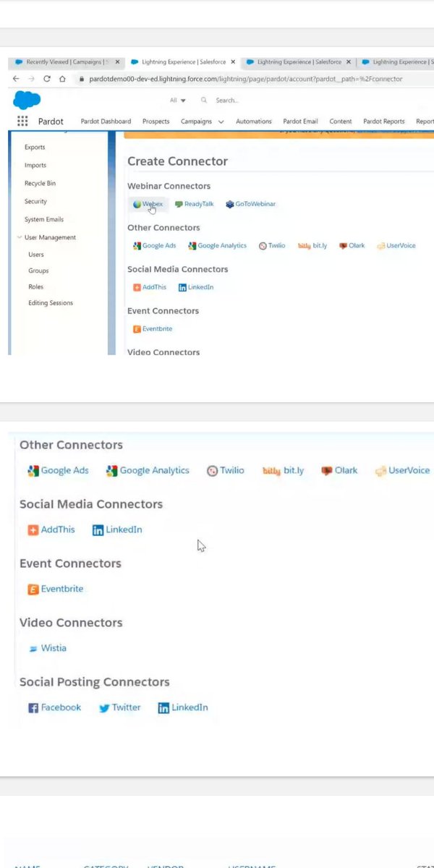This screenshot has width=434, height=868.
Task: Click UserVoice in the browser window
Action: (x=396, y=246)
